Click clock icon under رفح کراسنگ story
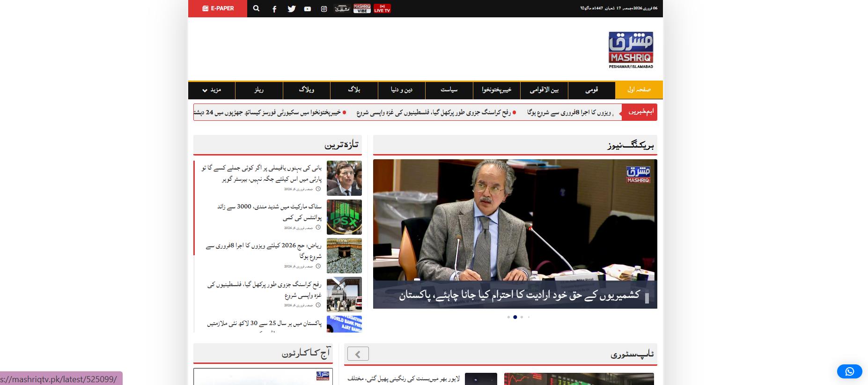The image size is (868, 385). (318, 305)
